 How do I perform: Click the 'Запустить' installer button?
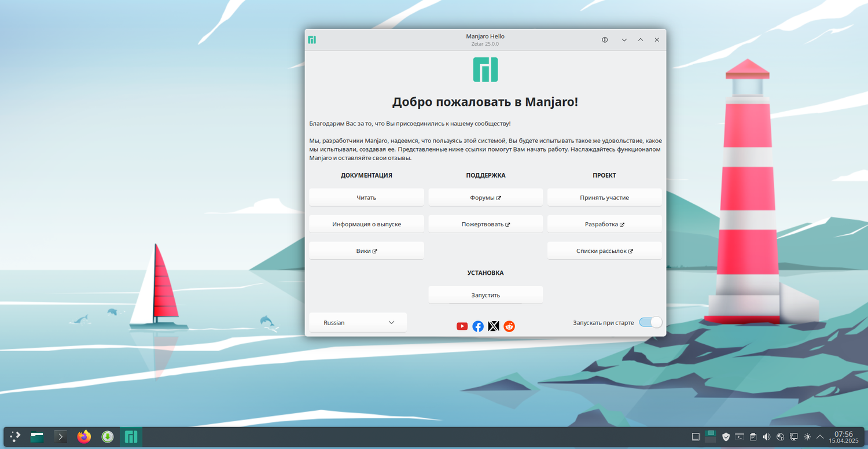tap(486, 295)
